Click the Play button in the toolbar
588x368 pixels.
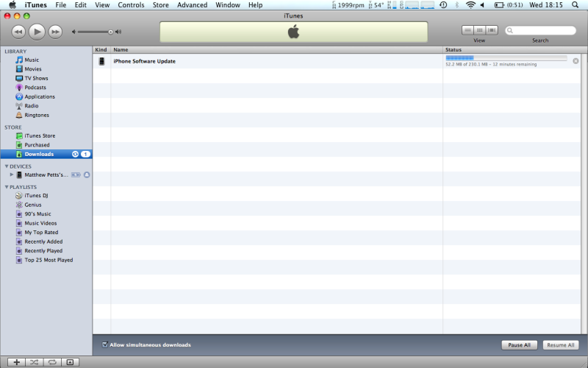pos(37,32)
